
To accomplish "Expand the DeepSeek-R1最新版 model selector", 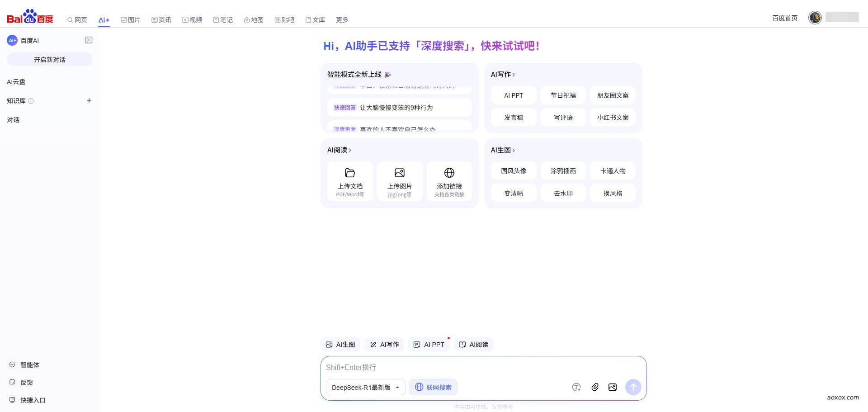I will tap(365, 387).
